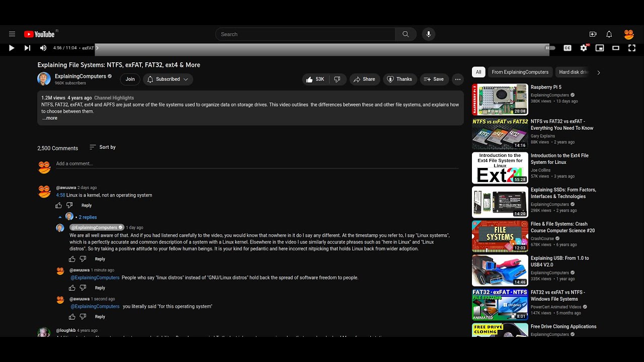The width and height of the screenshot is (644, 362).
Task: Open the notifications bell
Action: coord(609,34)
